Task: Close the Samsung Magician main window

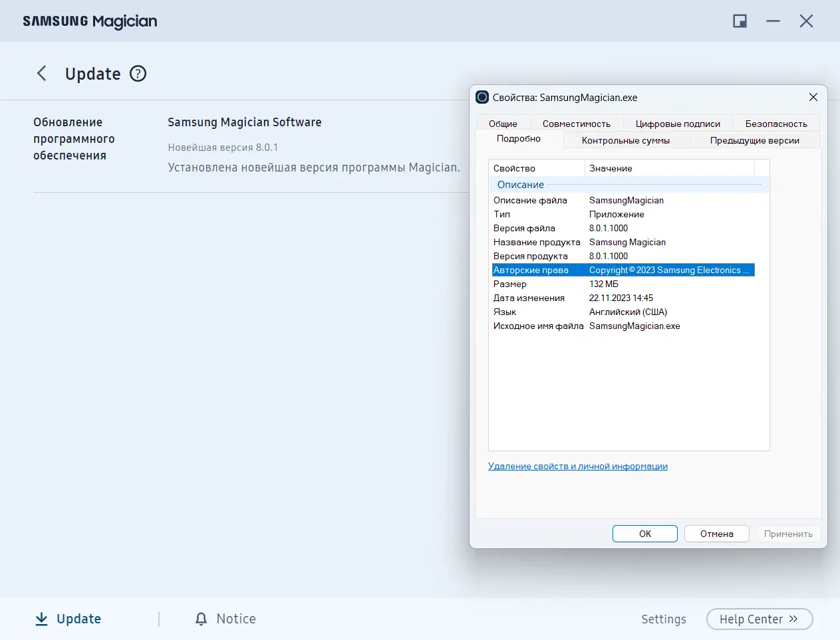Action: coord(806,21)
